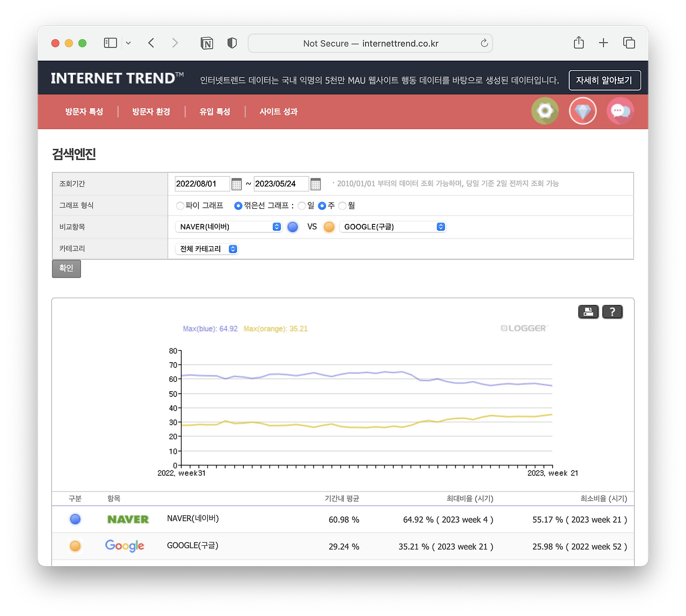The width and height of the screenshot is (686, 616).
Task: Select the 일 (daily) radio option
Action: tap(302, 206)
